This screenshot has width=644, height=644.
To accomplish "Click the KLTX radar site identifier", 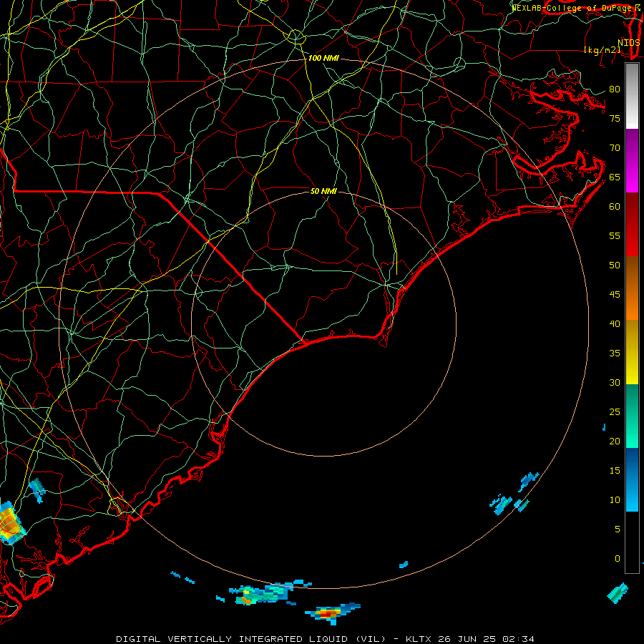I will (x=419, y=639).
